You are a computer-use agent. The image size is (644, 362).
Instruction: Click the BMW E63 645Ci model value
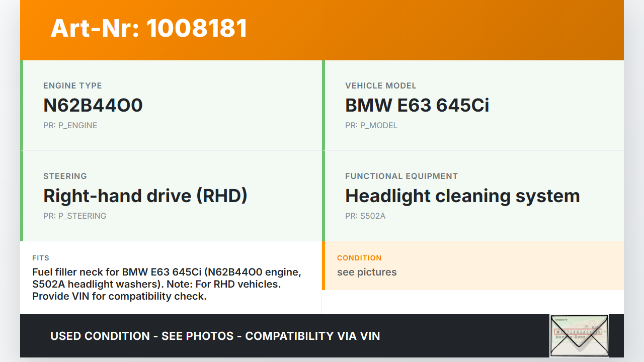[417, 105]
